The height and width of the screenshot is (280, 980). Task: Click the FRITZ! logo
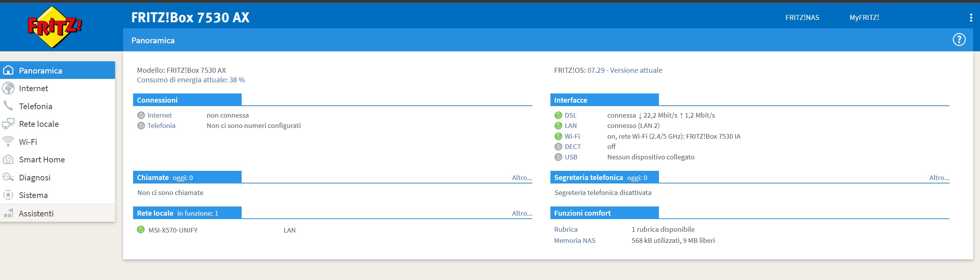point(55,27)
